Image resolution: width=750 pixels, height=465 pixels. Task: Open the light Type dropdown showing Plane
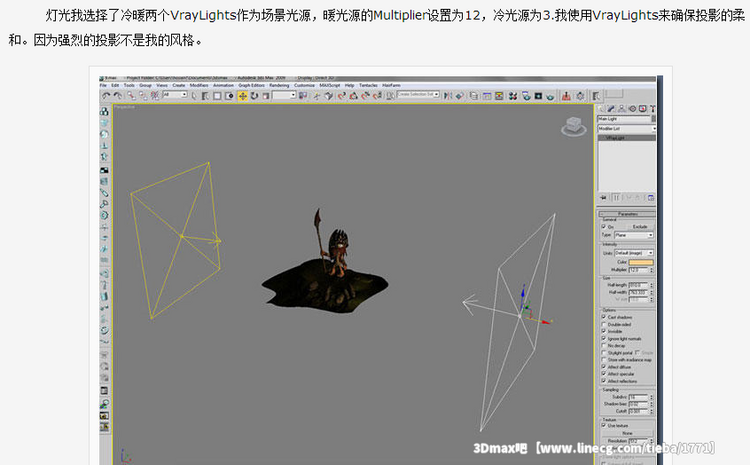(634, 235)
